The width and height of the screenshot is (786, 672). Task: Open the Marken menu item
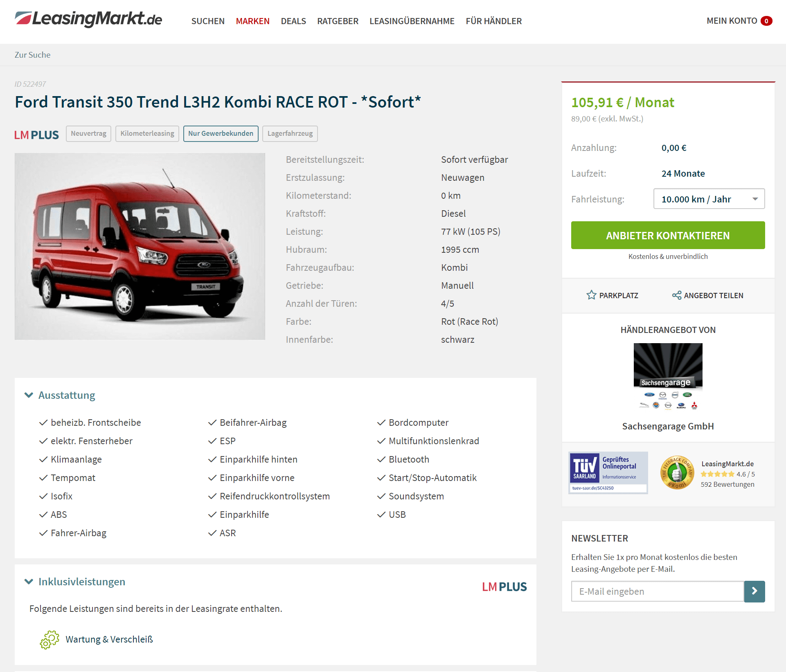click(x=253, y=21)
